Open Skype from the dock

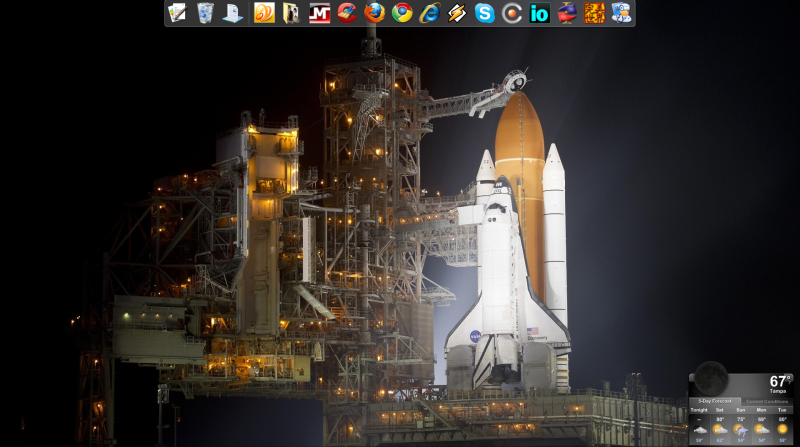485,13
